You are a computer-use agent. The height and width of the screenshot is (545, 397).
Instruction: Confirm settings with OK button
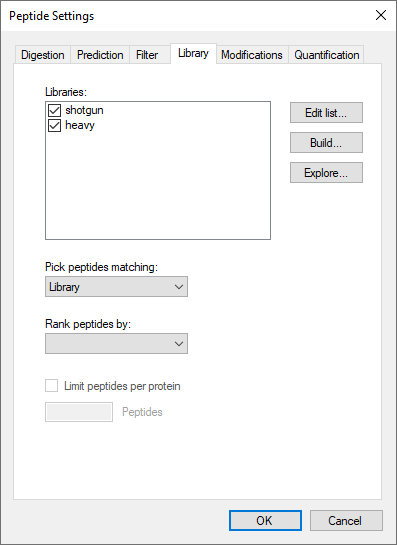265,521
